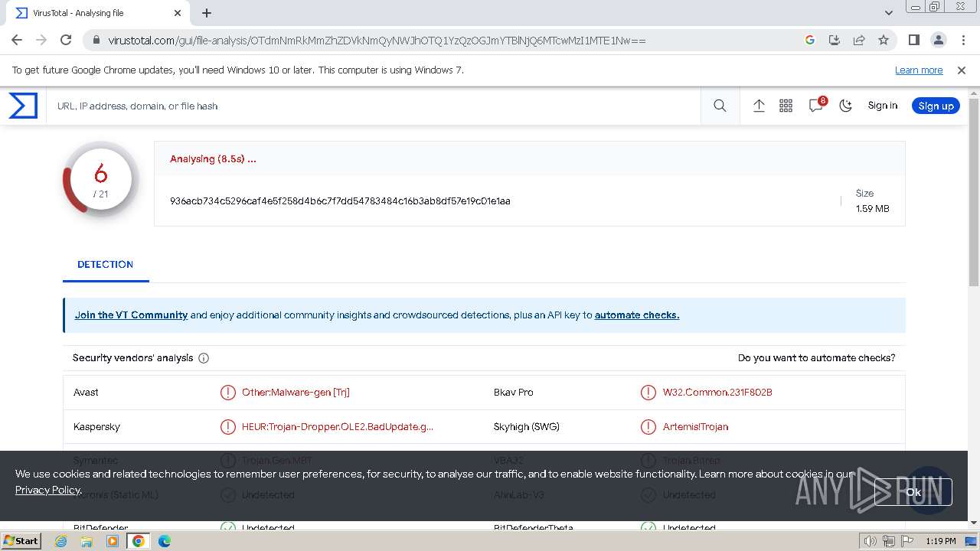Click the Bkav Pro detection alert icon
Screen dimensions: 980x551
point(648,392)
